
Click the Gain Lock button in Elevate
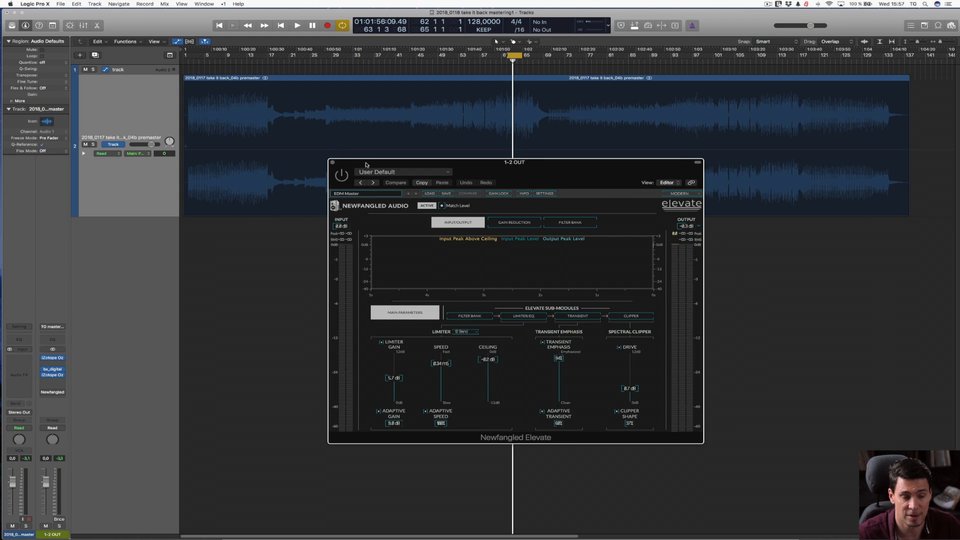tap(499, 193)
